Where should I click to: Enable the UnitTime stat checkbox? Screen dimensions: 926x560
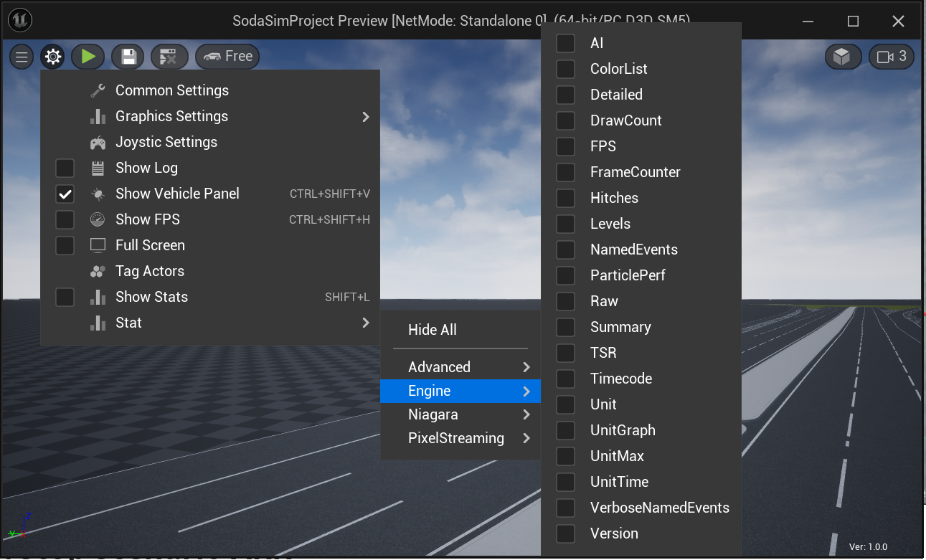(x=566, y=482)
